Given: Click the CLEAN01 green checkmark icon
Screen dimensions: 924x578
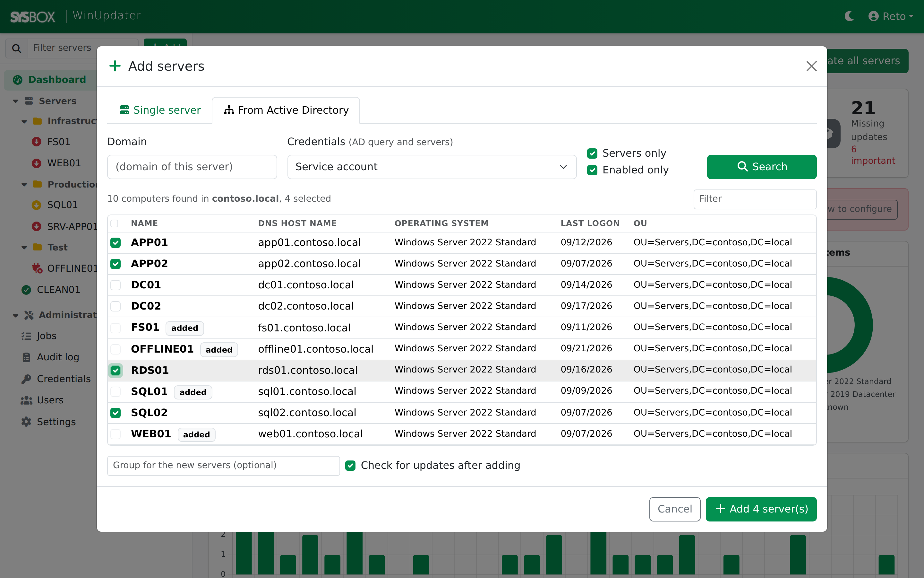Looking at the screenshot, I should pyautogui.click(x=26, y=290).
